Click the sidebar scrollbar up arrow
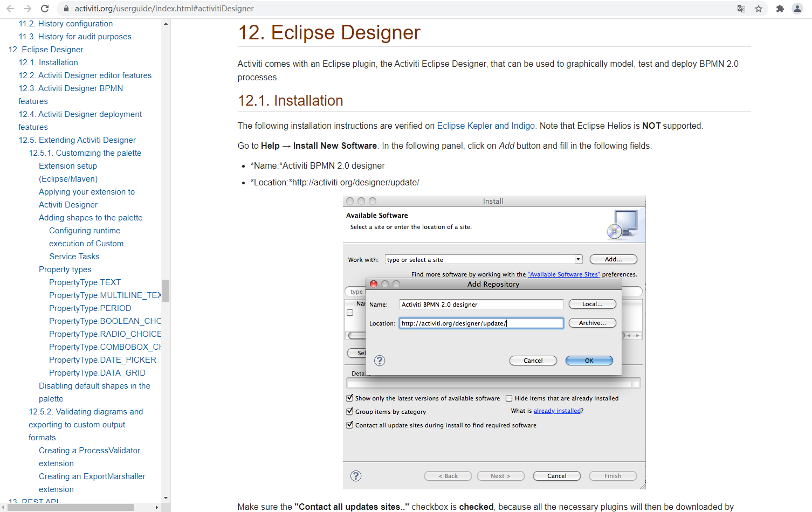 (166, 24)
